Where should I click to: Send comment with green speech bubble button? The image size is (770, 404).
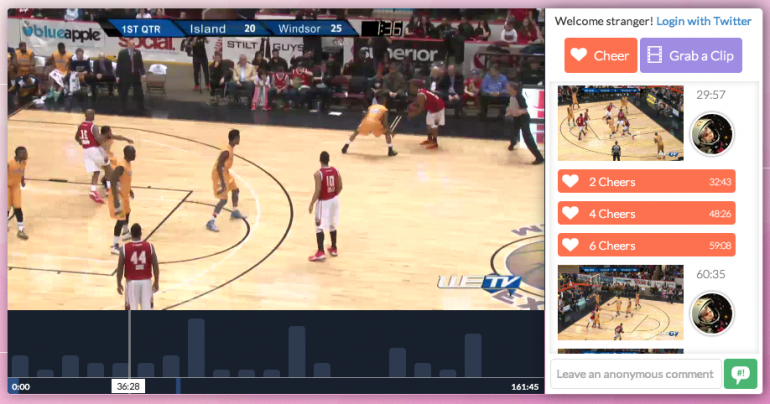pyautogui.click(x=739, y=374)
